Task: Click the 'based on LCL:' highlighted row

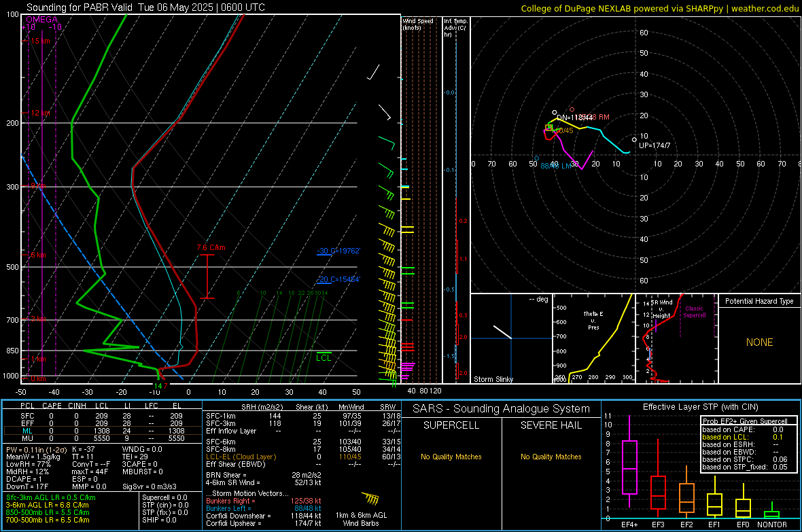Action: coord(743,437)
